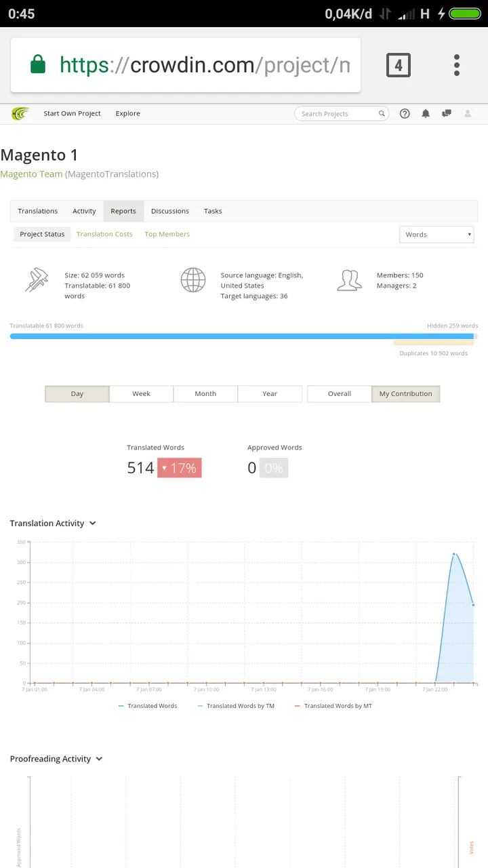The height and width of the screenshot is (868, 488).
Task: Toggle Translated Words by MT legend series
Action: (333, 706)
